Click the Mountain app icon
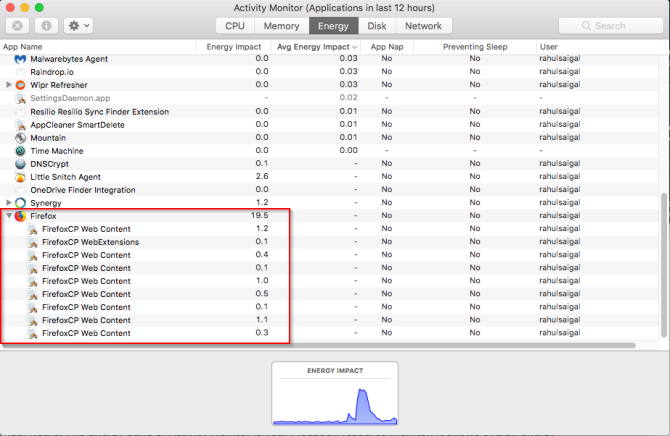 [x=20, y=138]
